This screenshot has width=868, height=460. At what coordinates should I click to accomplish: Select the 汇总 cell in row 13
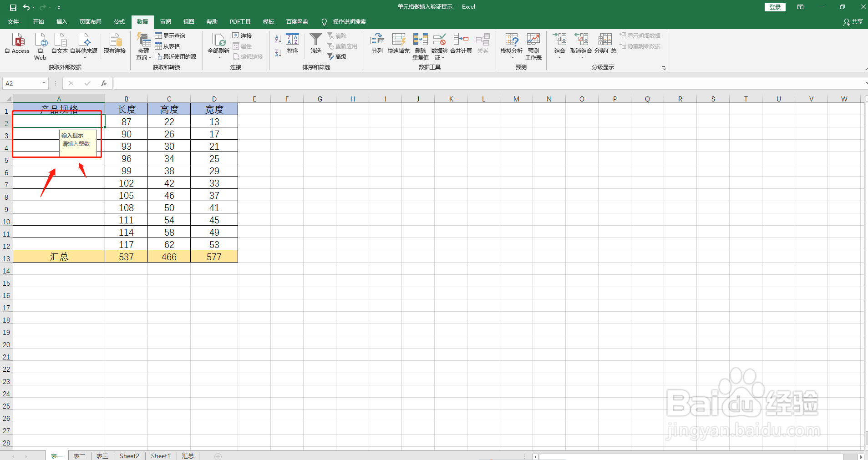59,257
